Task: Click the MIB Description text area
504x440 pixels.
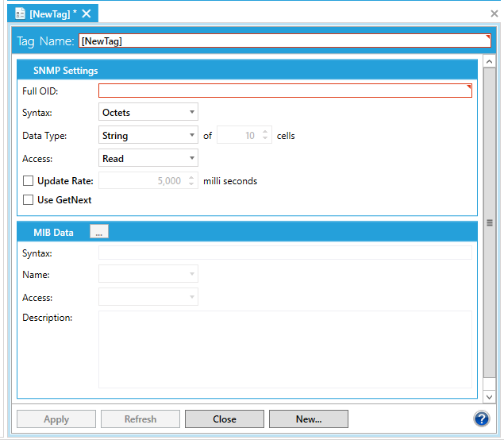Action: click(x=285, y=349)
